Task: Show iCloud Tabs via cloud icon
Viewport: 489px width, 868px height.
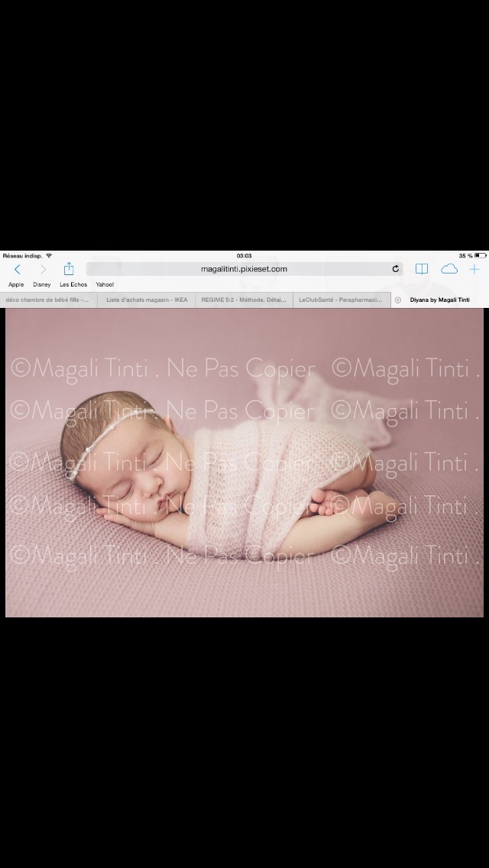Action: (x=449, y=269)
